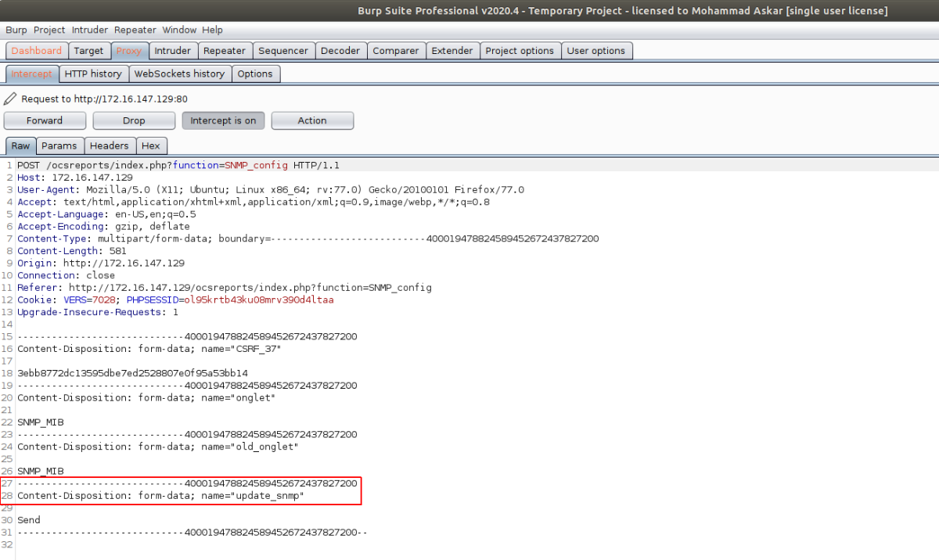Click the Connection close line
The image size is (939, 560).
[x=66, y=275]
